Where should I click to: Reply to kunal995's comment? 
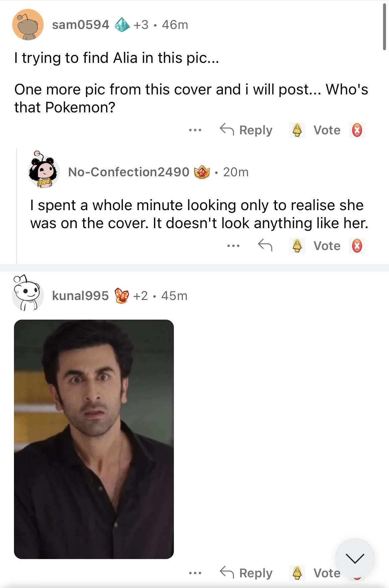(x=246, y=573)
